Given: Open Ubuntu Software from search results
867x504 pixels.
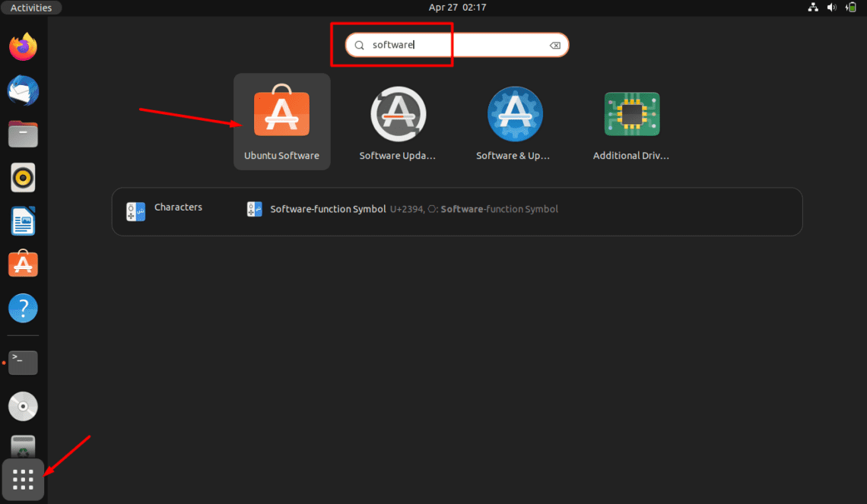Looking at the screenshot, I should coord(281,114).
